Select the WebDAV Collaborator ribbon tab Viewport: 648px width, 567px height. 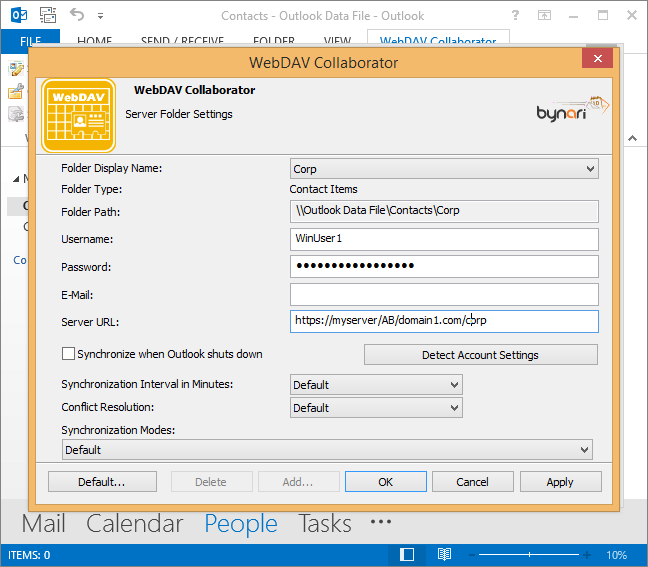438,41
